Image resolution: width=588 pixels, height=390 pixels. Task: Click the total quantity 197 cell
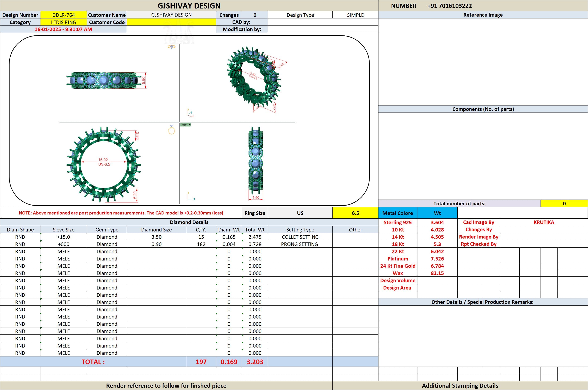tap(201, 362)
